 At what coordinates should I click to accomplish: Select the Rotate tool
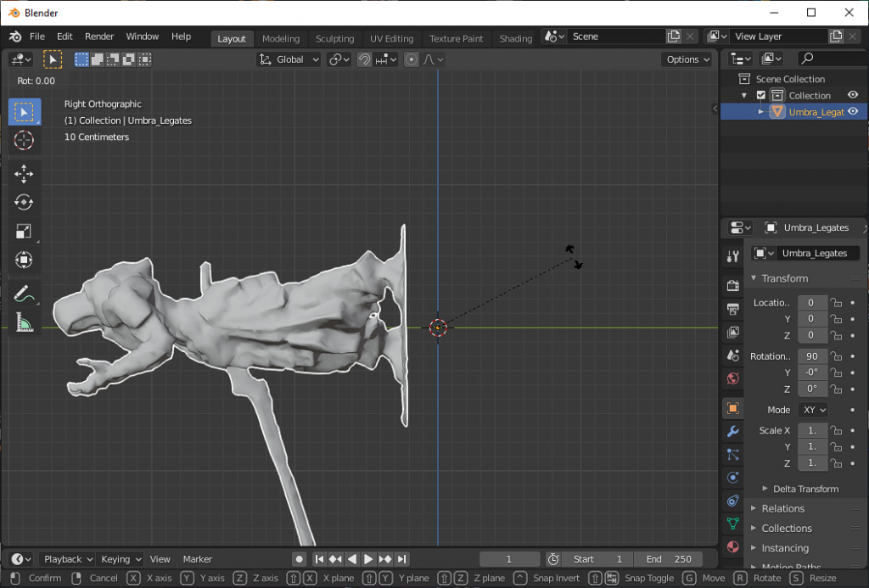[24, 202]
